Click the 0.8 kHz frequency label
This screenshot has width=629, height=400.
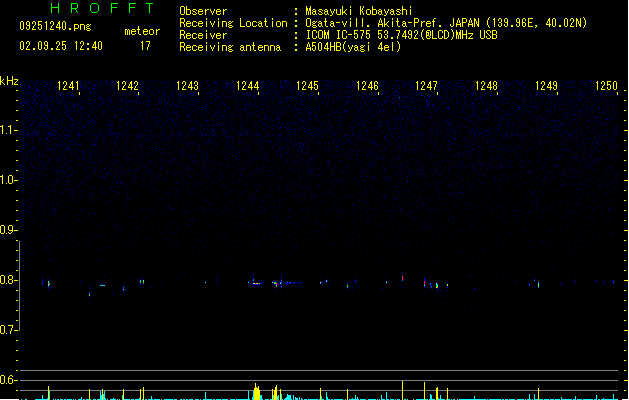(8, 280)
